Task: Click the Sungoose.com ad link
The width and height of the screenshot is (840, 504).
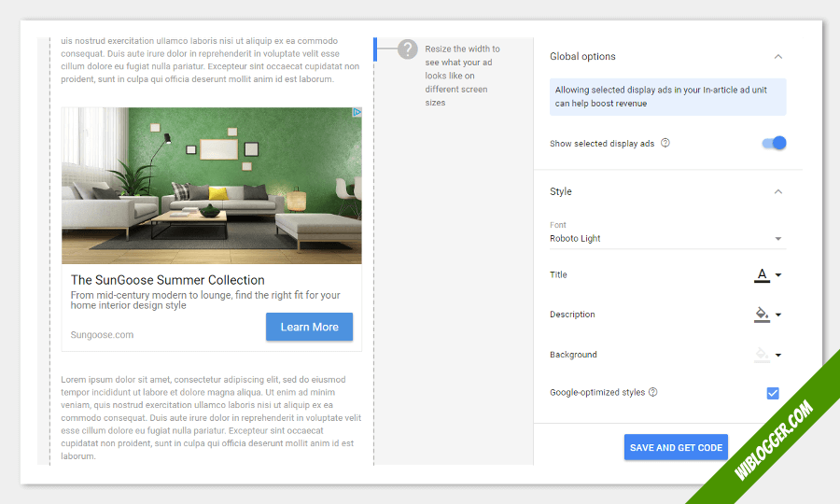Action: tap(102, 335)
